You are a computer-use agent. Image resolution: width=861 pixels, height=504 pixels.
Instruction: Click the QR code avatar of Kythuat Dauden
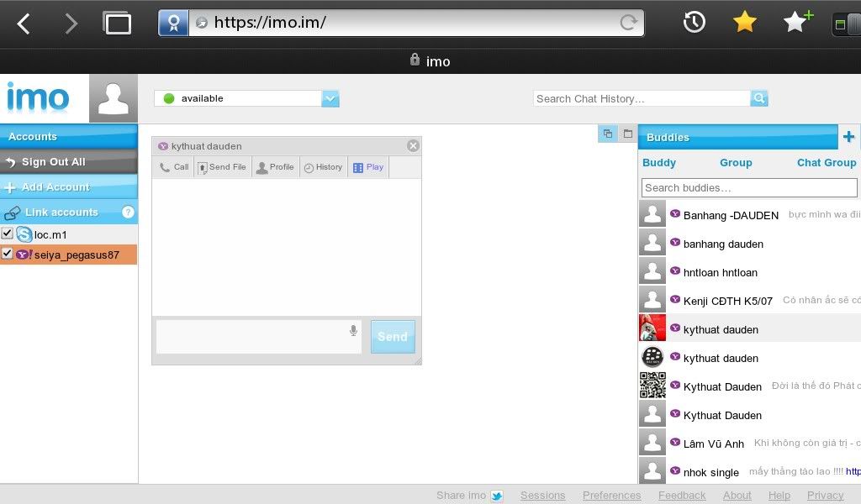click(x=652, y=385)
